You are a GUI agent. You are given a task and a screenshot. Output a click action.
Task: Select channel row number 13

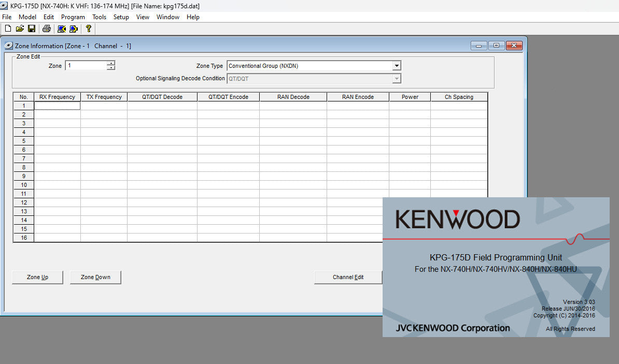point(24,211)
